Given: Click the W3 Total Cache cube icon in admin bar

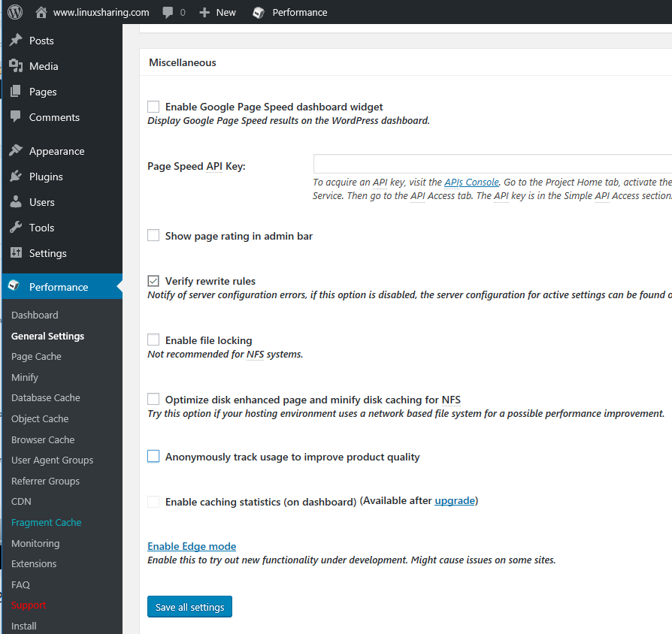Looking at the screenshot, I should [x=259, y=12].
